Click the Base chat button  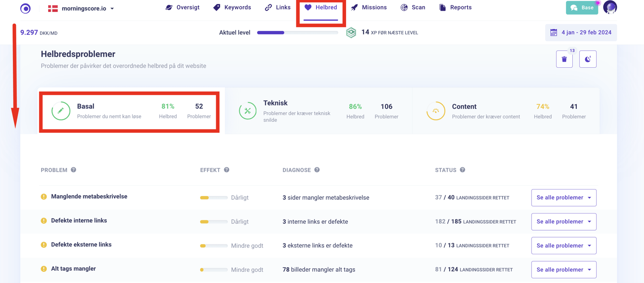[582, 8]
